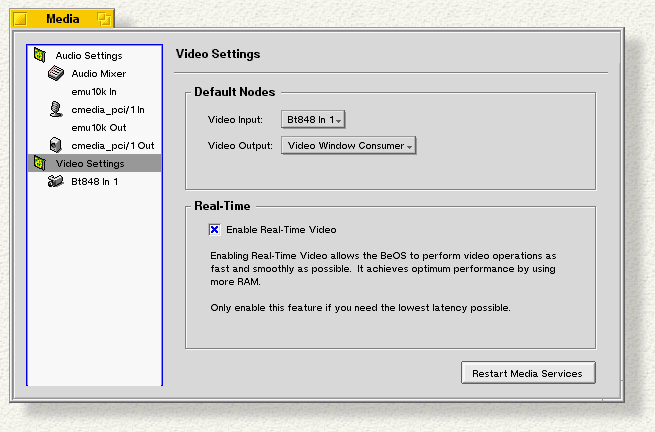This screenshot has width=655, height=432.
Task: Click the Video Settings icon in sidebar
Action: [39, 163]
